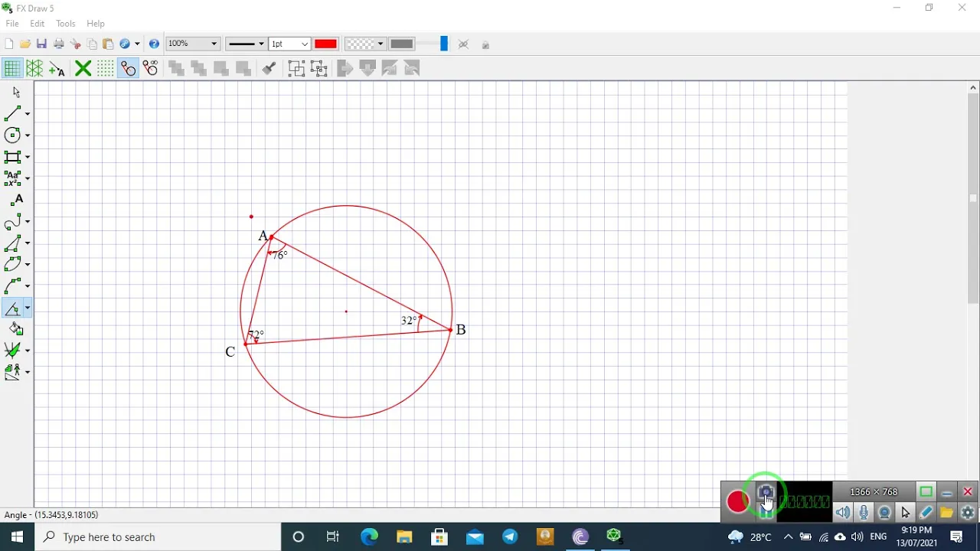Select the arrow pointer tool in left toolbox
Image resolution: width=980 pixels, height=551 pixels.
pos(16,92)
